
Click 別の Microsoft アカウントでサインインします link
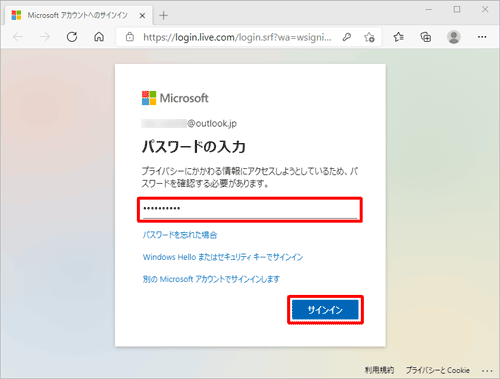pyautogui.click(x=211, y=279)
